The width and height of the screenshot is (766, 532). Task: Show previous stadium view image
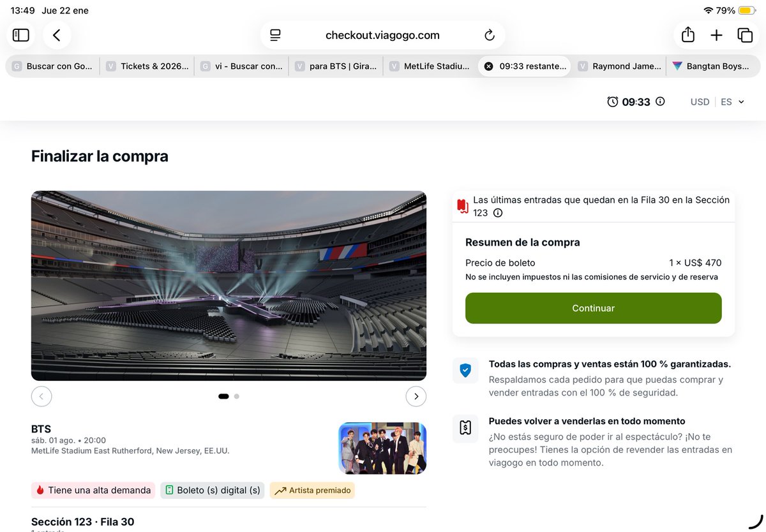(x=41, y=396)
